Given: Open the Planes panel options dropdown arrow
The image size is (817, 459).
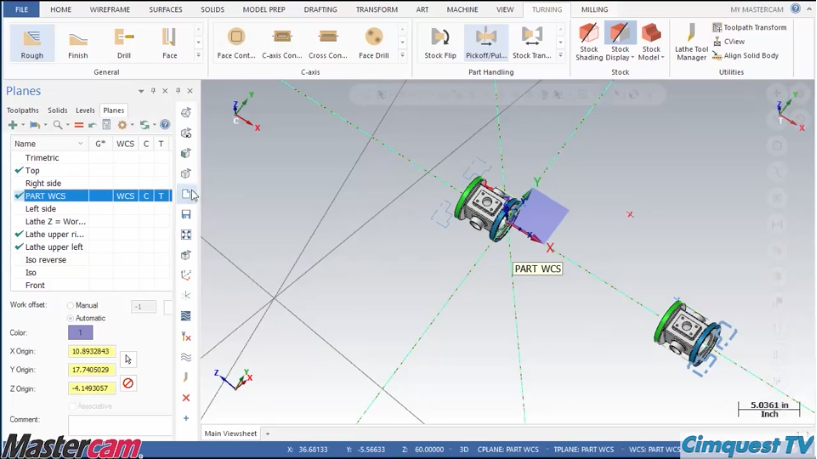Looking at the screenshot, I should pyautogui.click(x=141, y=91).
